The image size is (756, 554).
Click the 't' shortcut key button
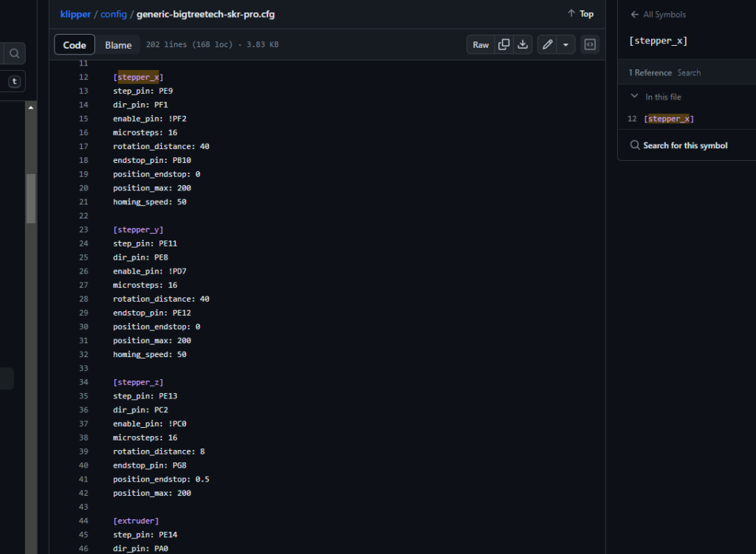tap(15, 81)
